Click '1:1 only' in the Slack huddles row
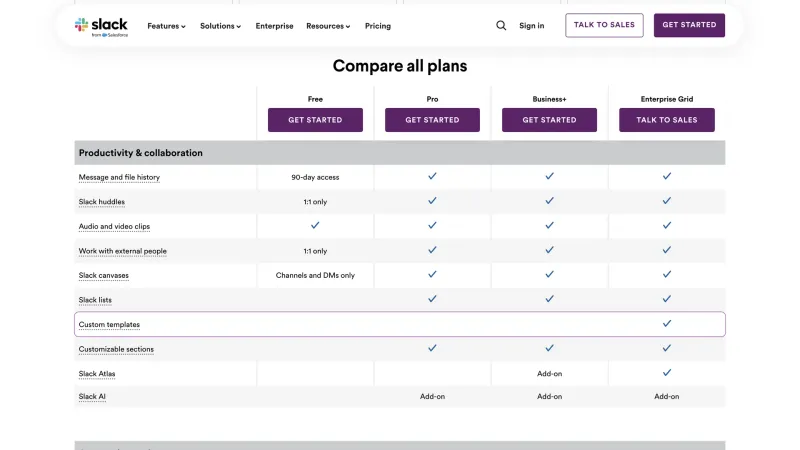The width and height of the screenshot is (800, 450). pos(315,202)
